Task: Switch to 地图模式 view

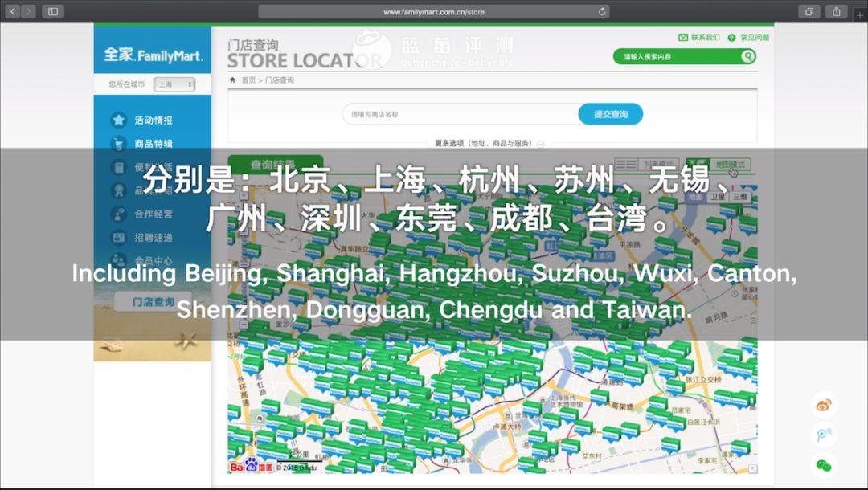Action: [719, 164]
